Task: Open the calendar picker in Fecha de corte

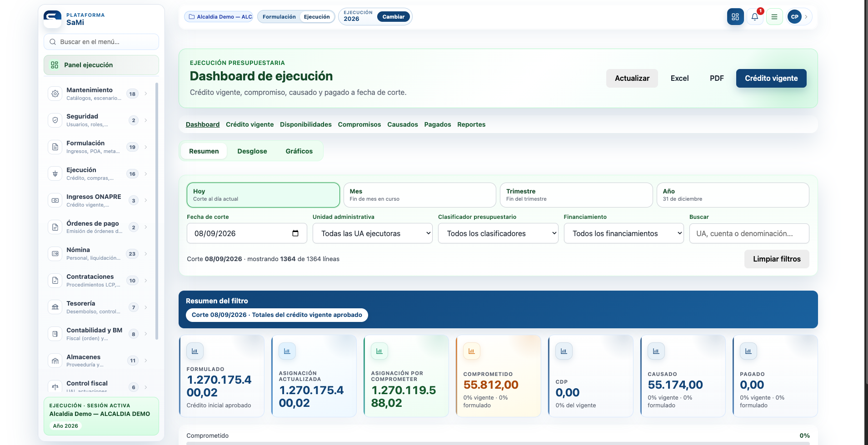Action: [295, 233]
